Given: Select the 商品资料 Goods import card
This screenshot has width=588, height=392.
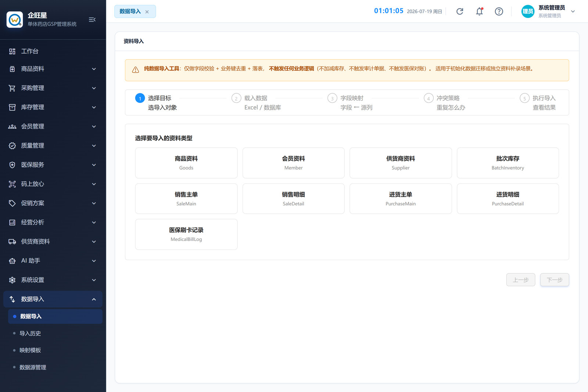Looking at the screenshot, I should [186, 163].
